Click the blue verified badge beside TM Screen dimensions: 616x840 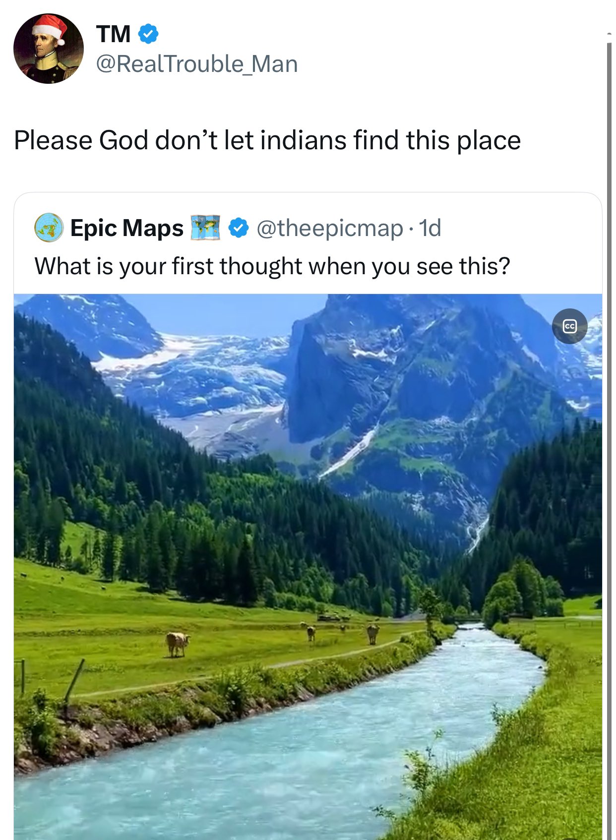pos(148,34)
